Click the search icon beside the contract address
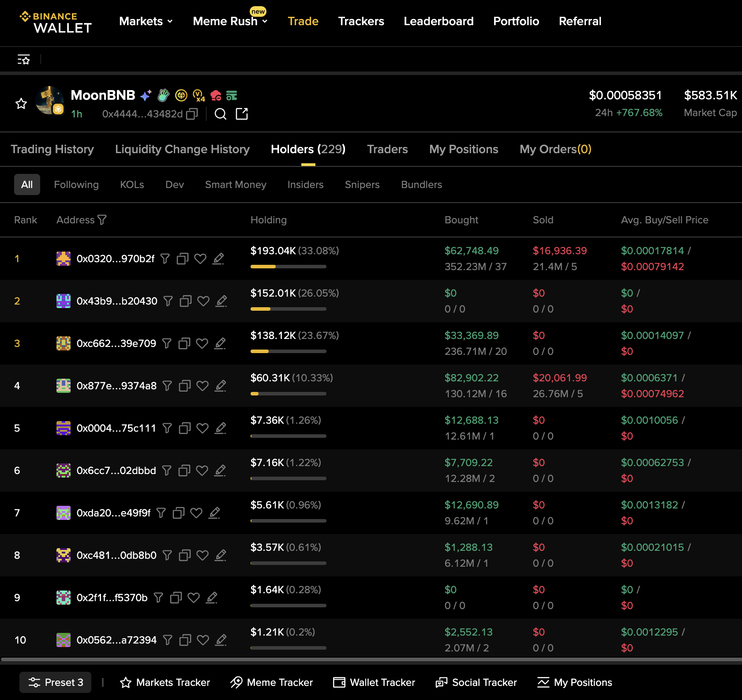Viewport: 742px width, 700px height. [220, 114]
